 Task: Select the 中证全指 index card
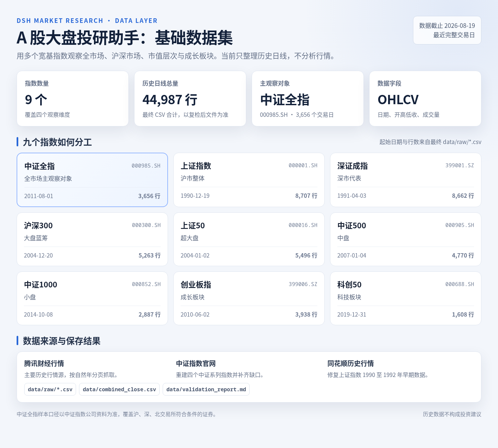click(92, 180)
